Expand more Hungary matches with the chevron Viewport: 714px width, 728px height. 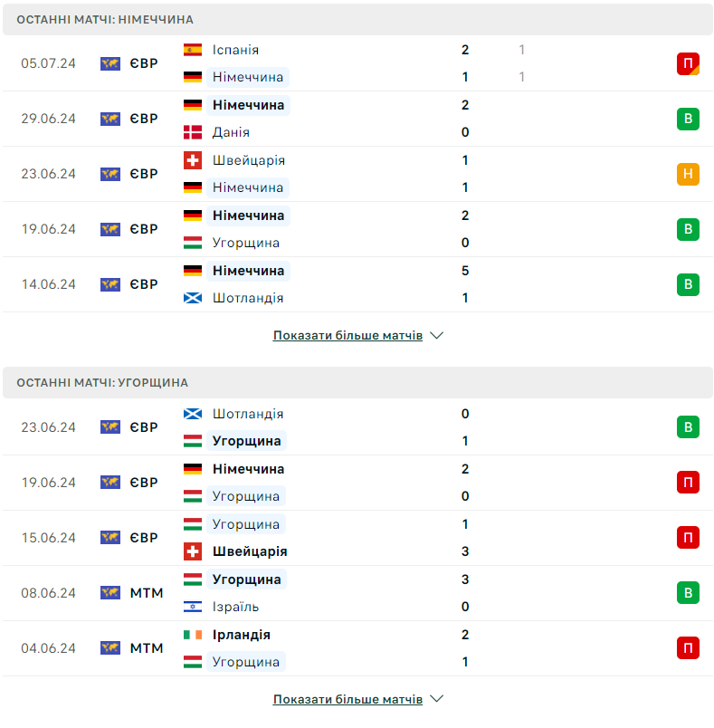click(x=436, y=699)
